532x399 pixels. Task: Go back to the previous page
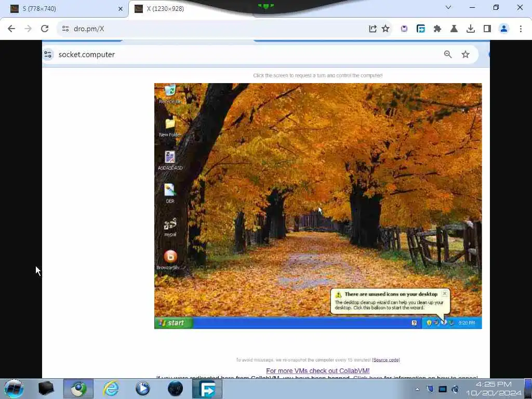tap(11, 29)
